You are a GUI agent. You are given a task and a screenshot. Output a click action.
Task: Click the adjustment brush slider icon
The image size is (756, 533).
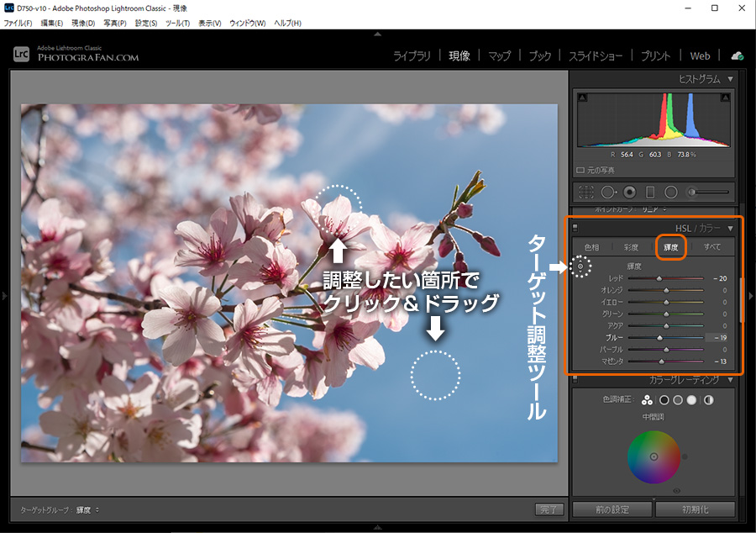[x=708, y=192]
